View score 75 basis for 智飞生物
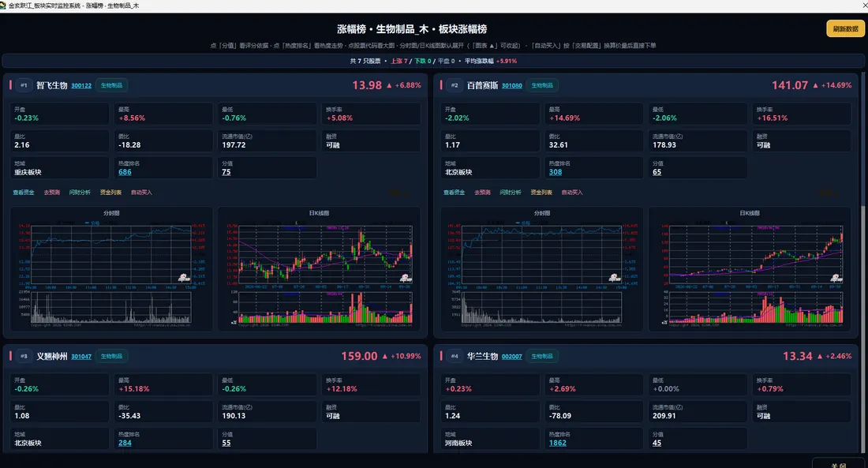This screenshot has height=468, width=868. point(226,172)
